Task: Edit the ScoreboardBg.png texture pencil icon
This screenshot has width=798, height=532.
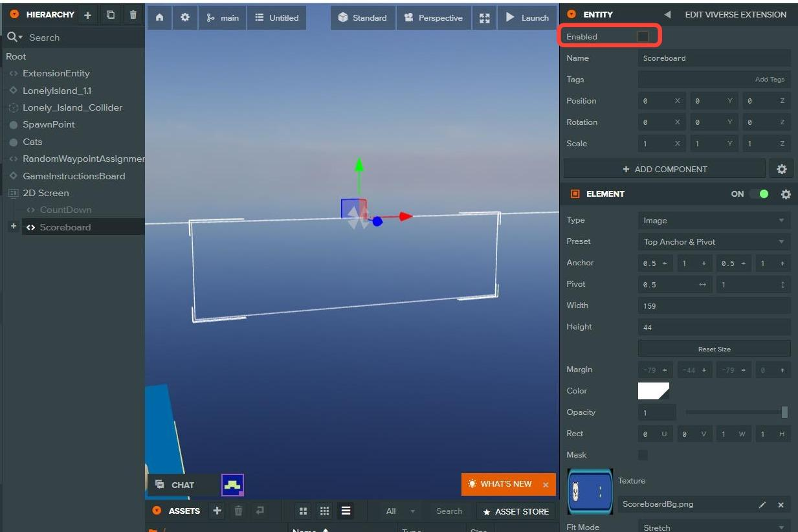Action: [x=762, y=505]
